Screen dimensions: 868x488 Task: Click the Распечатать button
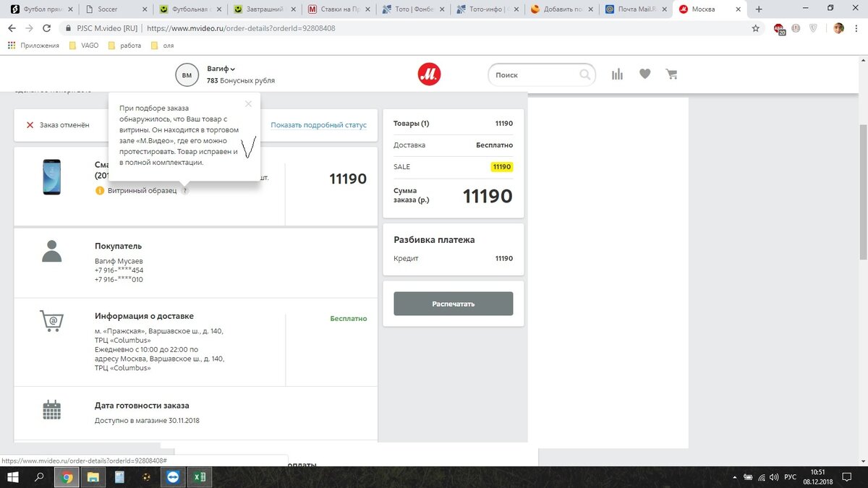tap(454, 304)
